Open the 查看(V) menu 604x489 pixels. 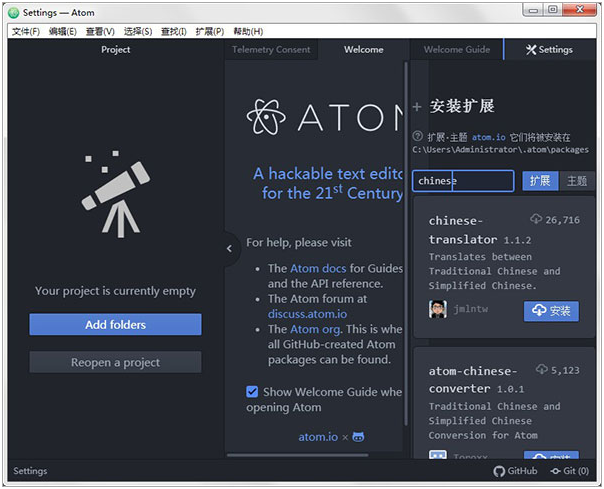pos(100,32)
